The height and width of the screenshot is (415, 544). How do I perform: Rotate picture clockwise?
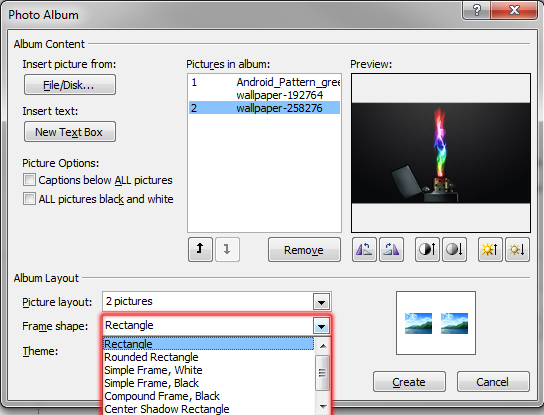pos(391,249)
